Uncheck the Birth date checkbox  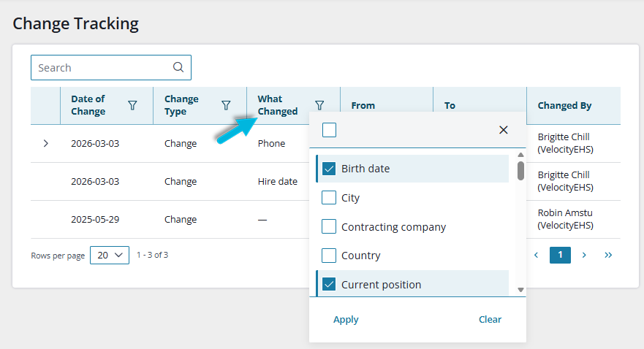click(x=329, y=169)
